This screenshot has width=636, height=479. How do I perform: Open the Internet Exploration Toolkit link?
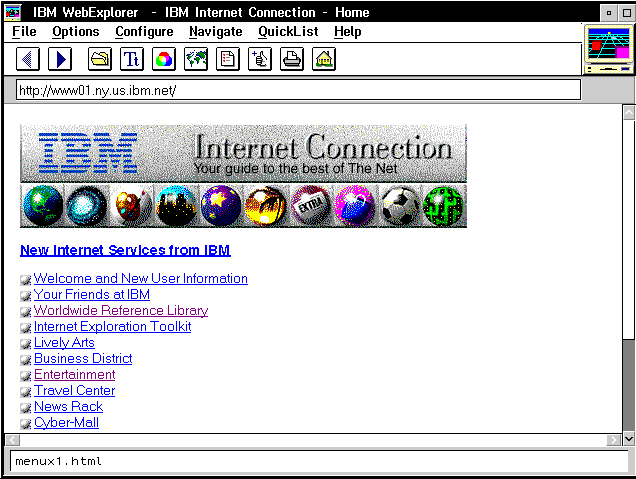(112, 326)
